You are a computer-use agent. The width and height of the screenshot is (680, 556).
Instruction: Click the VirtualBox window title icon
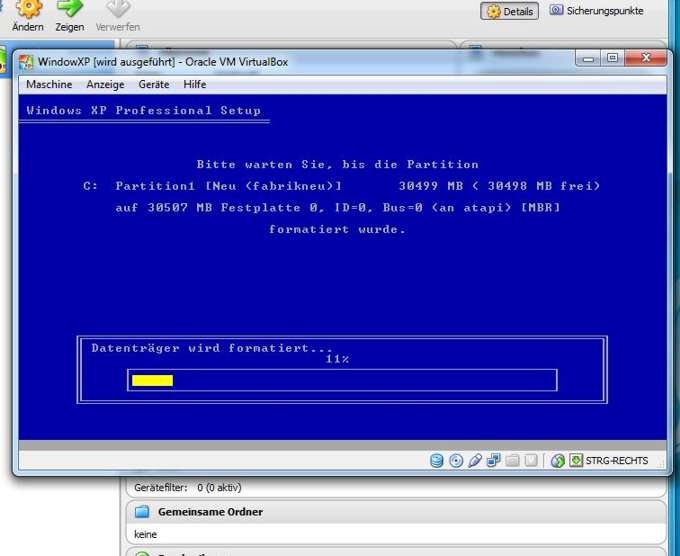[26, 62]
